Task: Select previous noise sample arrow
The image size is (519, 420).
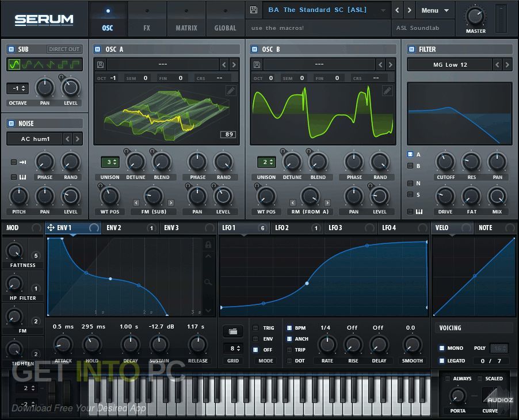Action: pos(67,139)
